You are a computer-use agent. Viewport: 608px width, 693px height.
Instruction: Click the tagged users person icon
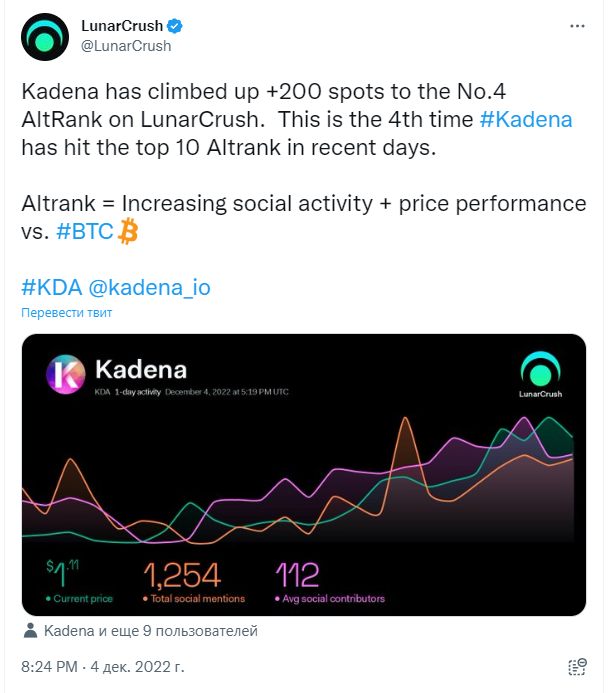pyautogui.click(x=30, y=630)
